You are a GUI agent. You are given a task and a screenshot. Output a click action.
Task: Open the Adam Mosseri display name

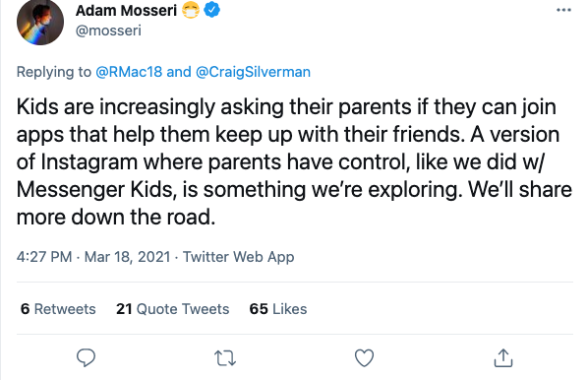[x=126, y=11]
